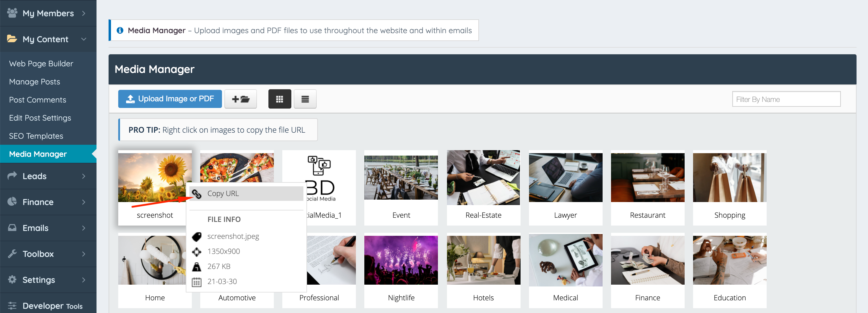
Task: Collapse the My Content section chevron
Action: 84,39
